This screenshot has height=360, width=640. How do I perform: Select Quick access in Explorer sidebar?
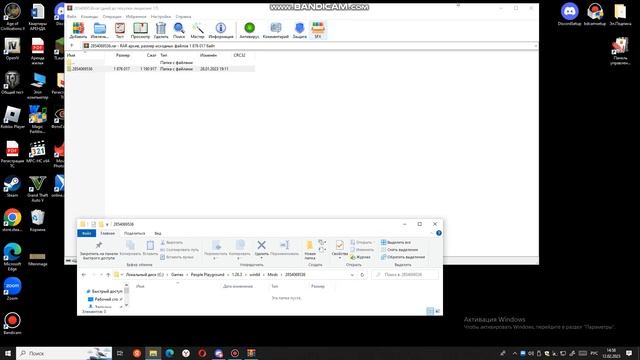click(103, 291)
